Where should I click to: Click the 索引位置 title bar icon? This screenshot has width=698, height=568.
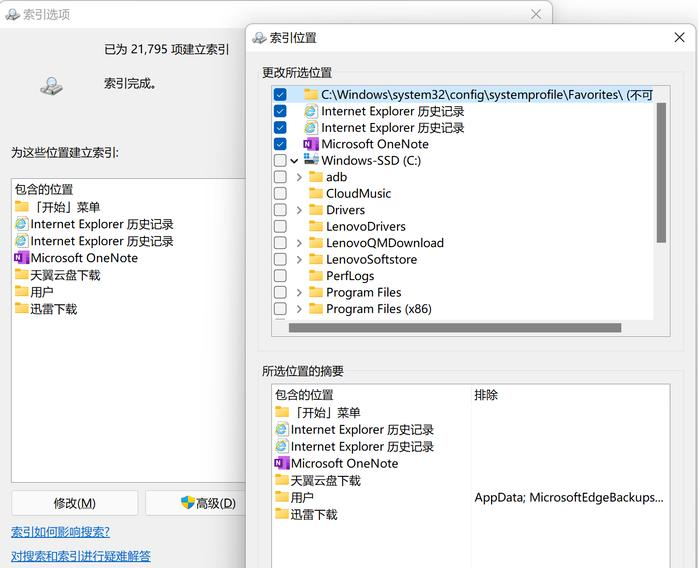point(259,38)
